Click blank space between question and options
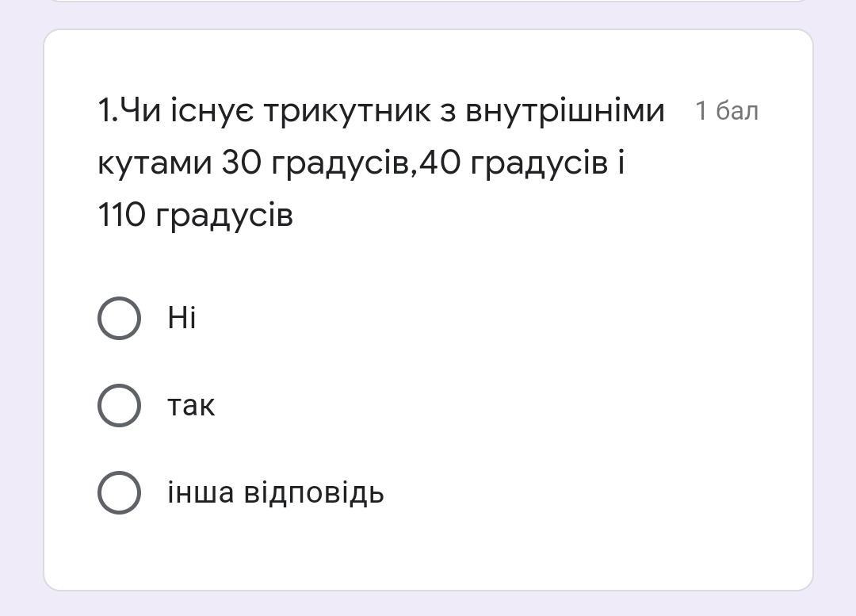The image size is (856, 616). [428, 264]
